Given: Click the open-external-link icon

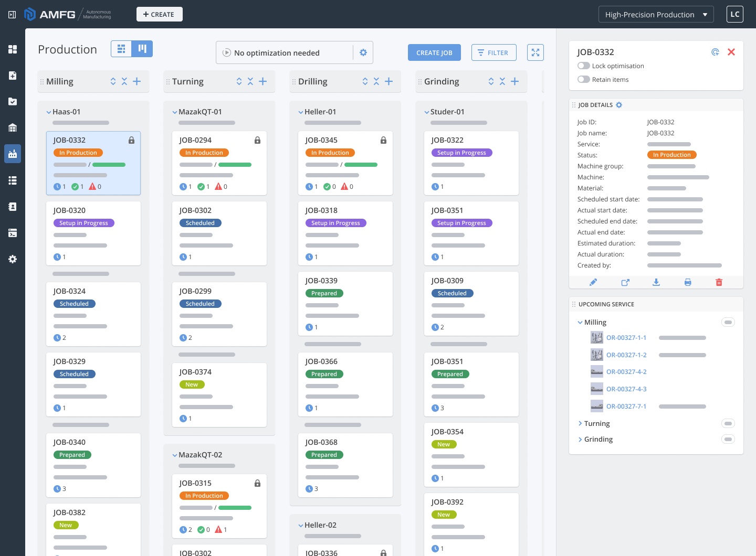Looking at the screenshot, I should point(625,282).
